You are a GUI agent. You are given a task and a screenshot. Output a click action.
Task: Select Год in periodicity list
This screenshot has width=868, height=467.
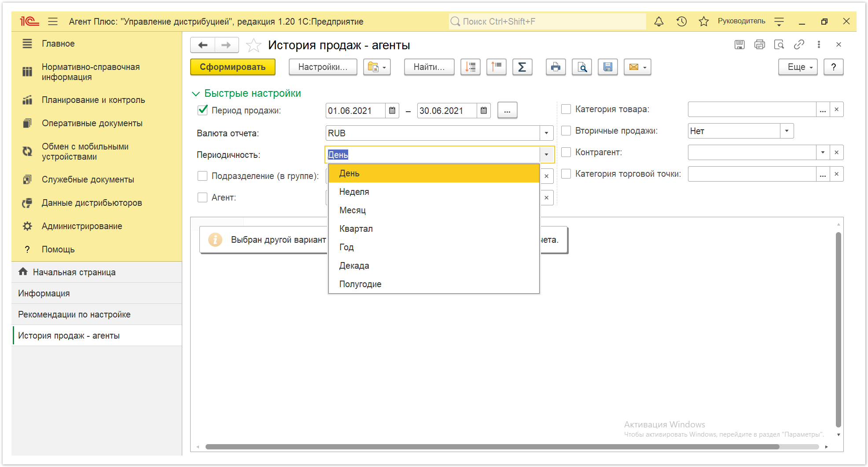434,247
